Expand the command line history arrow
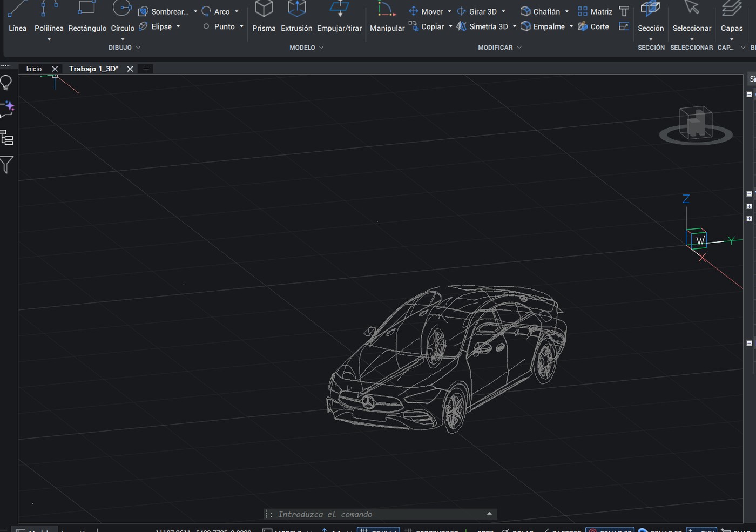Screen dimensions: 756x532 tap(489, 514)
